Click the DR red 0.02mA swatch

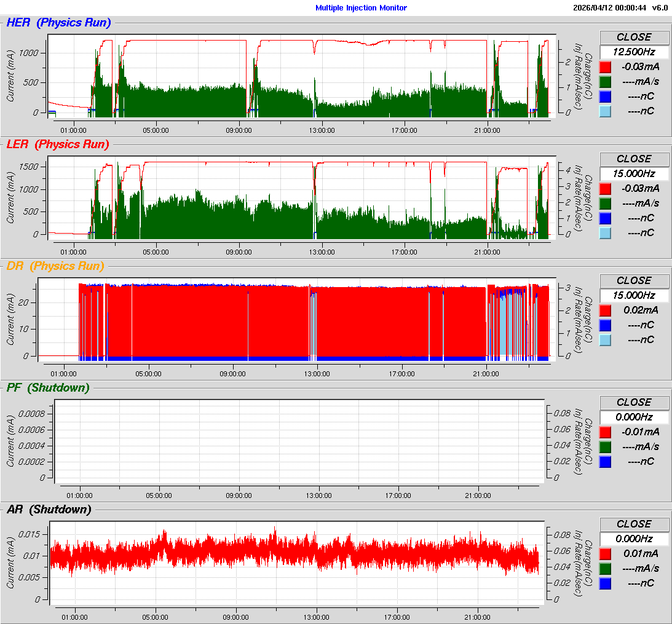[x=606, y=310]
